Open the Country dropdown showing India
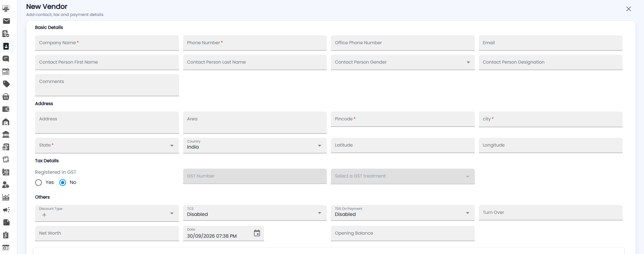644x254 pixels. pyautogui.click(x=255, y=145)
